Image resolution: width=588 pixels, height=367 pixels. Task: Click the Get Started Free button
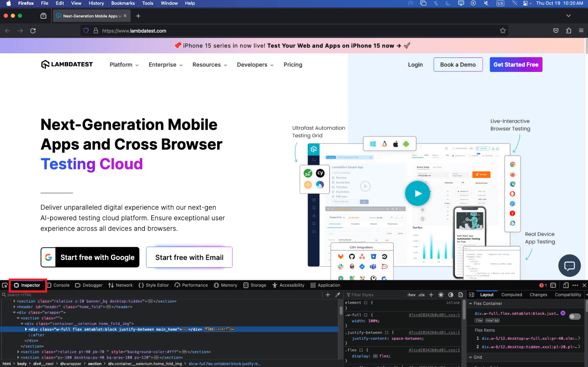(x=516, y=64)
